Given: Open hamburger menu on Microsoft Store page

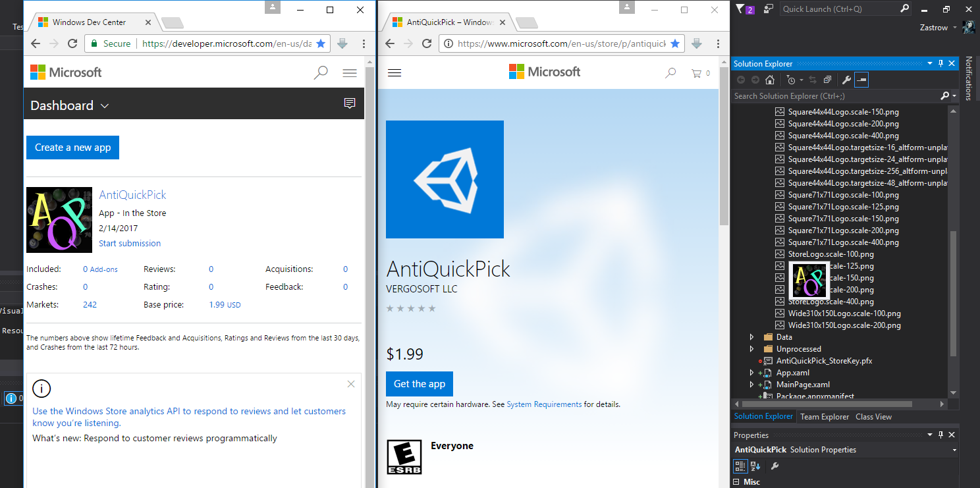Looking at the screenshot, I should point(395,73).
